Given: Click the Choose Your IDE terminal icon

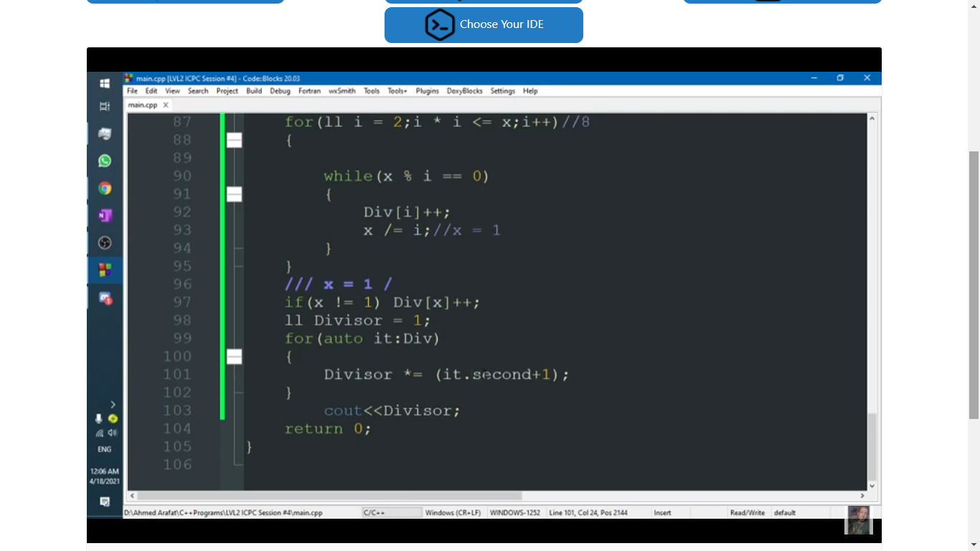Looking at the screenshot, I should (x=439, y=25).
